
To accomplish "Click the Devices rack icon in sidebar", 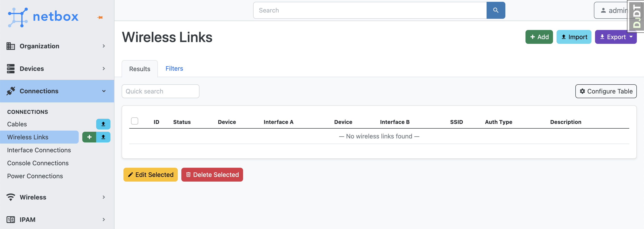I will click(x=11, y=68).
